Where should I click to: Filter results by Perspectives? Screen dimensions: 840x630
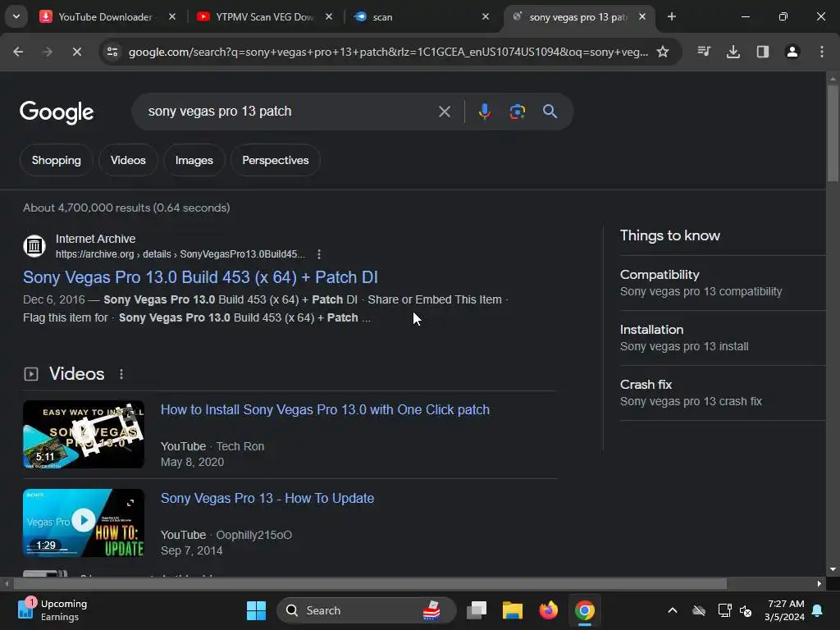(x=276, y=160)
